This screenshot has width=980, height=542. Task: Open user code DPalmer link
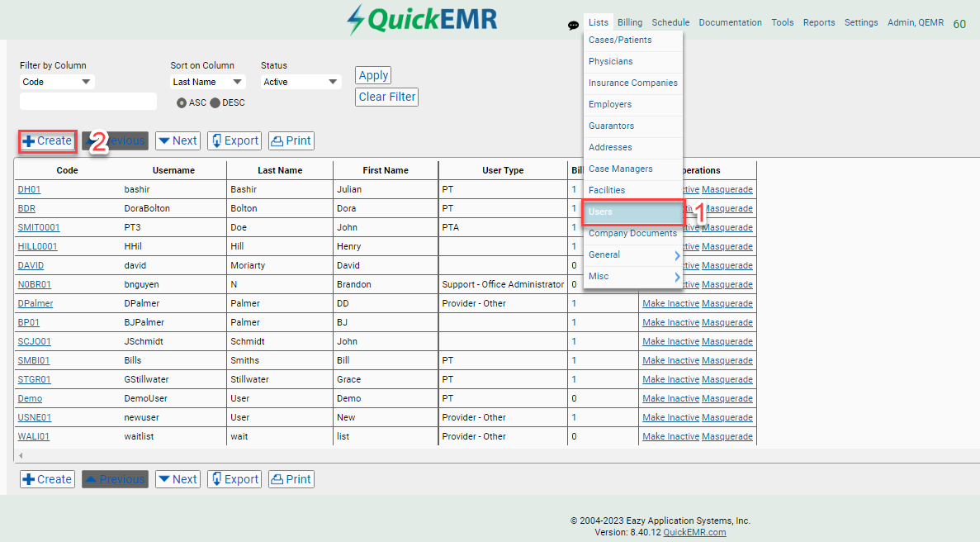coord(36,303)
